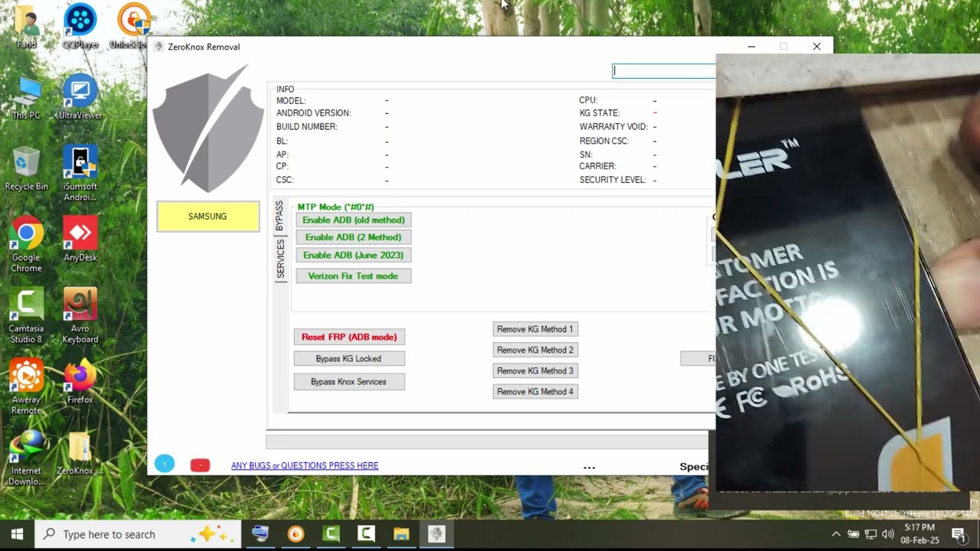This screenshot has width=980, height=551.
Task: Switch to the SERVICES vertical tab
Action: [280, 259]
